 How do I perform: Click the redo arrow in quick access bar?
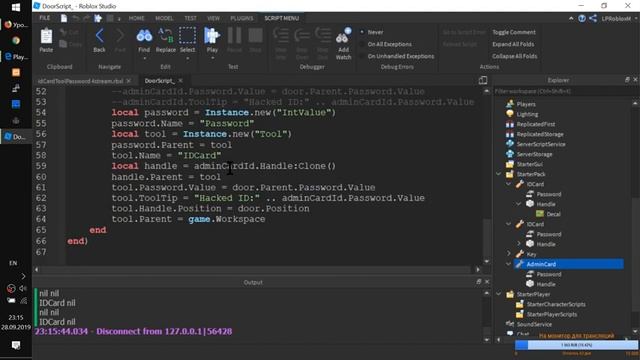pyautogui.click(x=87, y=18)
